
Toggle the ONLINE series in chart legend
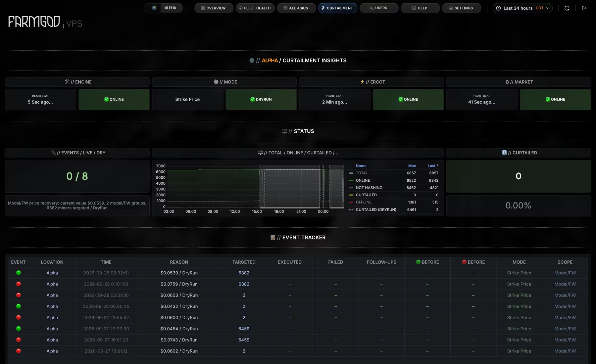click(x=363, y=180)
